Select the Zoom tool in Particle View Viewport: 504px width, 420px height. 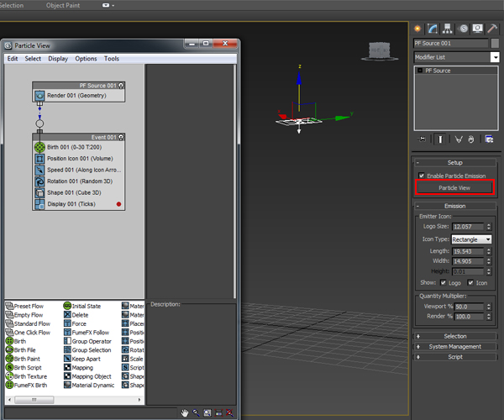pyautogui.click(x=196, y=413)
